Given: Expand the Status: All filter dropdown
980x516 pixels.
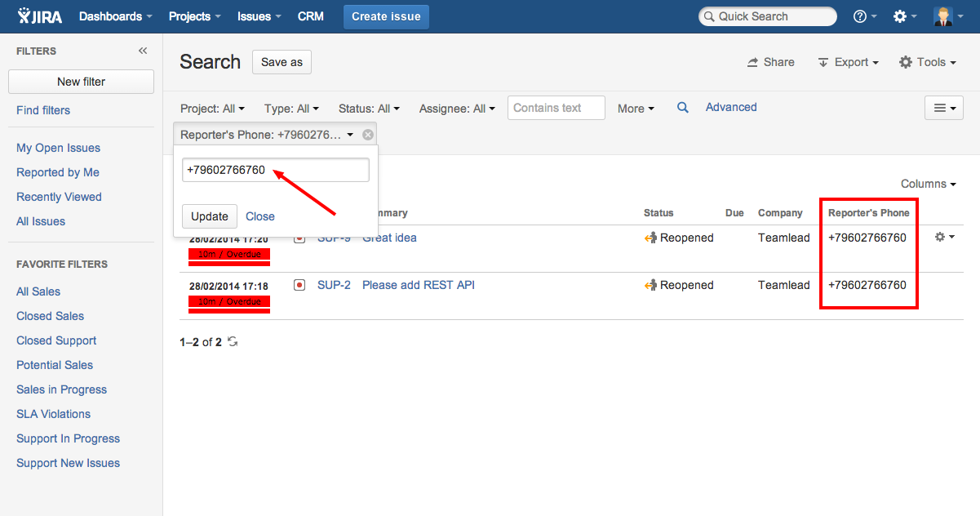Looking at the screenshot, I should coord(369,109).
